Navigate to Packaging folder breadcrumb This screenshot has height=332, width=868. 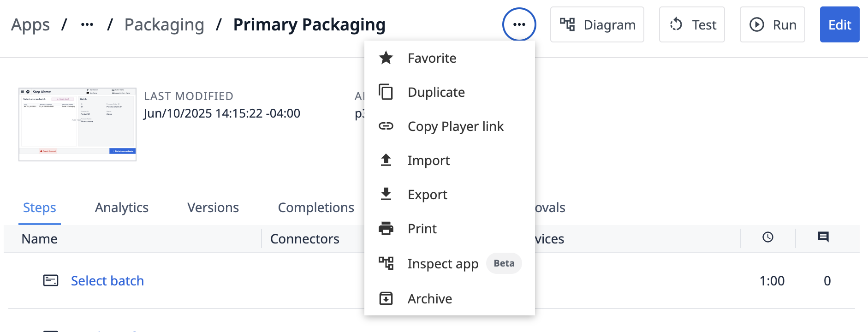[164, 24]
